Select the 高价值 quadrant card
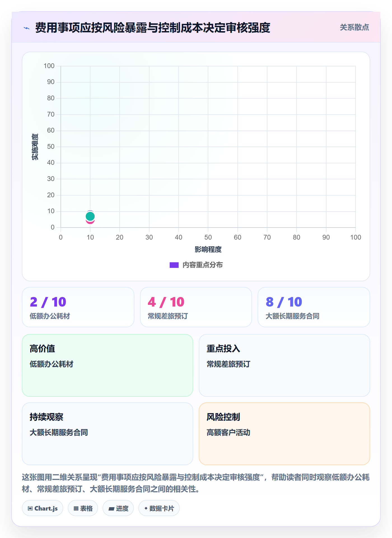This screenshot has width=392, height=538. [108, 365]
